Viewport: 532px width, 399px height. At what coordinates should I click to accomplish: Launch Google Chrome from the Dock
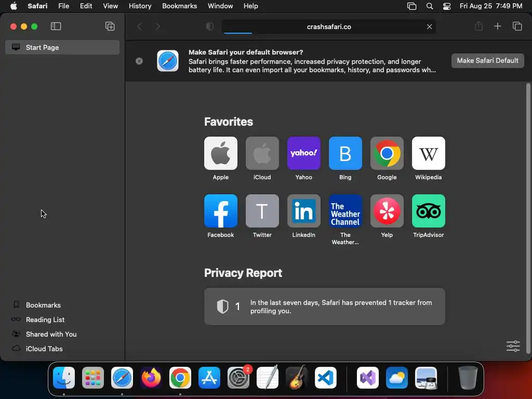pyautogui.click(x=180, y=378)
